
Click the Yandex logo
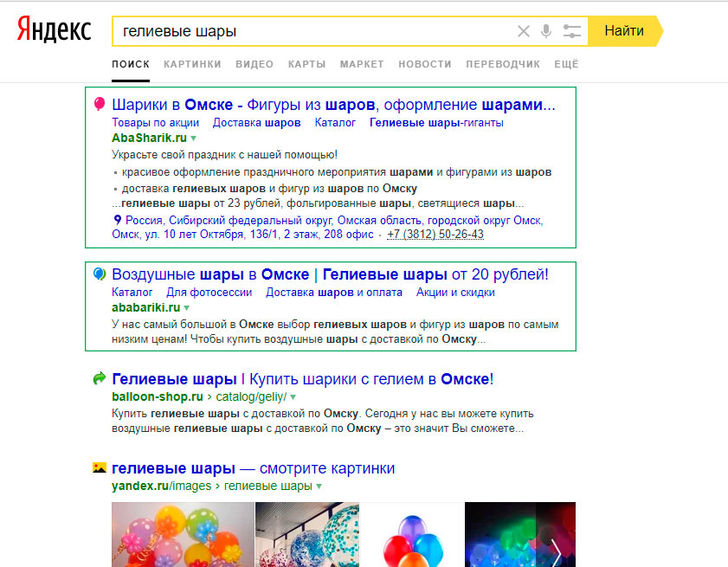point(54,30)
